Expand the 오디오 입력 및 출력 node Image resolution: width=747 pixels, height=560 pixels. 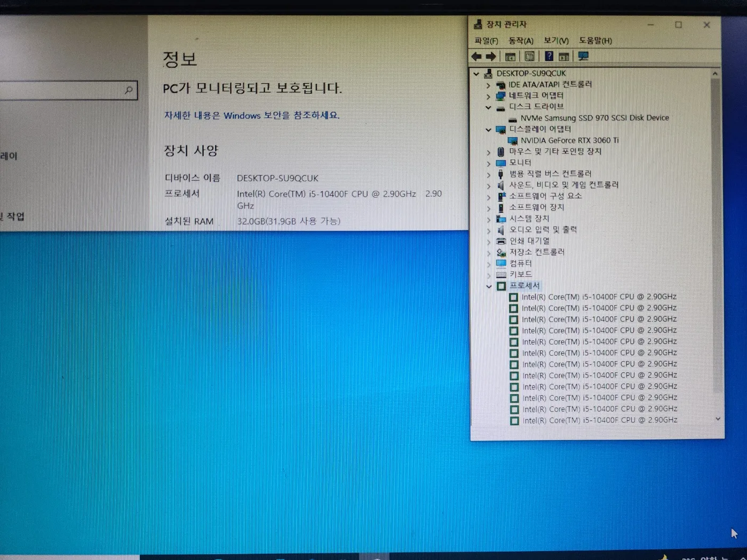click(488, 231)
